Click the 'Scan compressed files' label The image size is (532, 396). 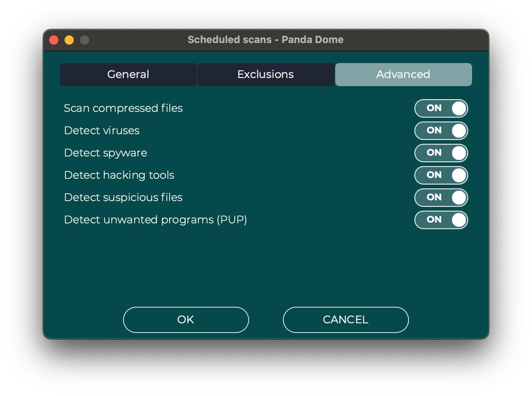(123, 108)
